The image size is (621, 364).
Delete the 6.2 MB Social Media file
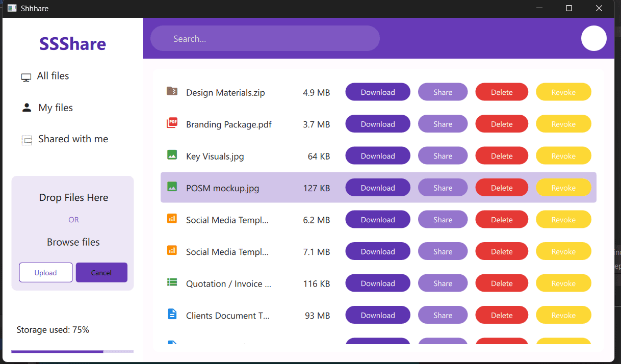[502, 220]
